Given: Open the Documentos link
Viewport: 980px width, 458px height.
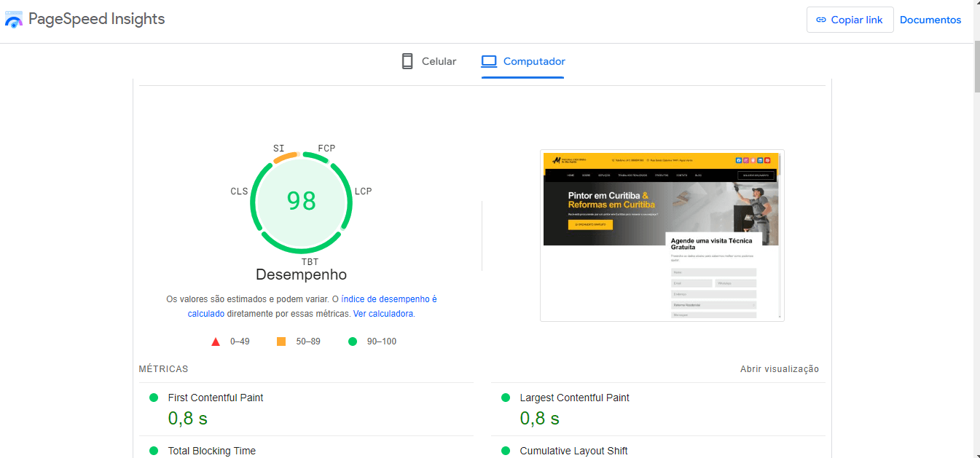Looking at the screenshot, I should 930,20.
